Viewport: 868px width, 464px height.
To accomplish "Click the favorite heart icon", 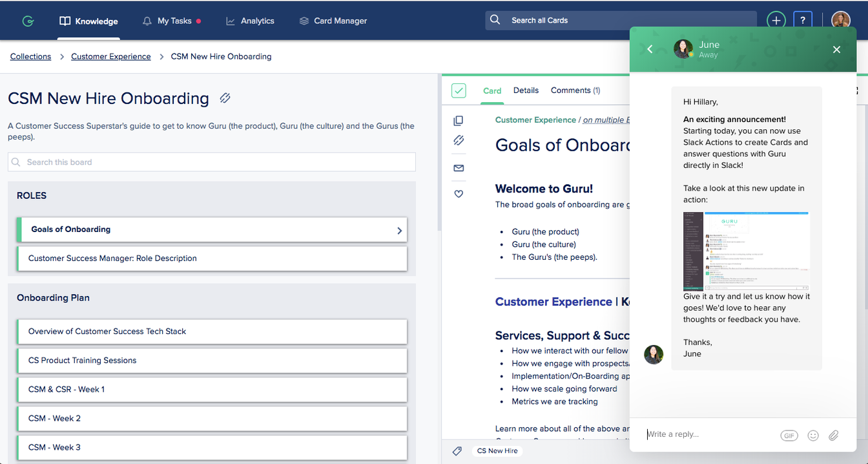I will pos(459,193).
